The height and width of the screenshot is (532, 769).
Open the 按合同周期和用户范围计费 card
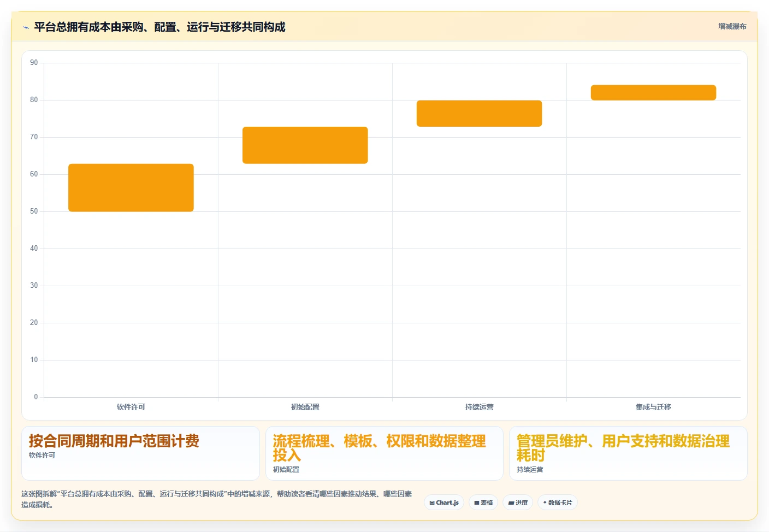[x=140, y=453]
